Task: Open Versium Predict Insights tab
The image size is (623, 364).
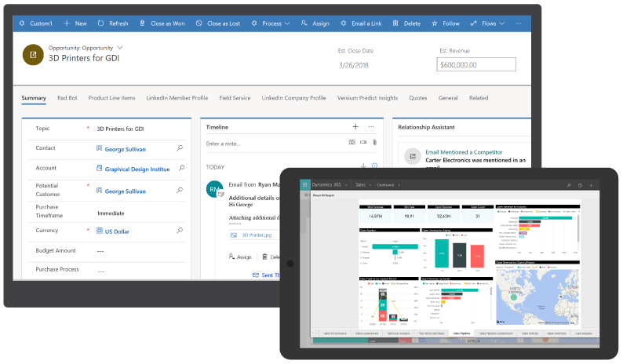Action: (367, 98)
